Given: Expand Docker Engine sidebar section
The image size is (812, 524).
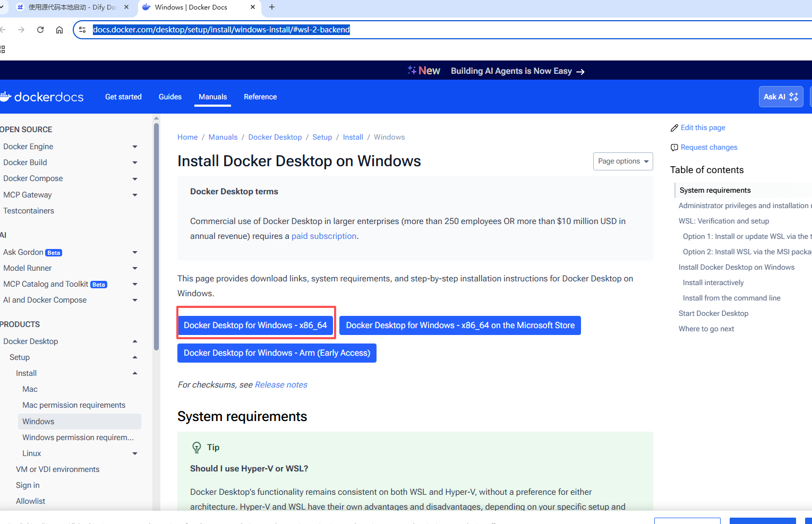Looking at the screenshot, I should tap(135, 147).
